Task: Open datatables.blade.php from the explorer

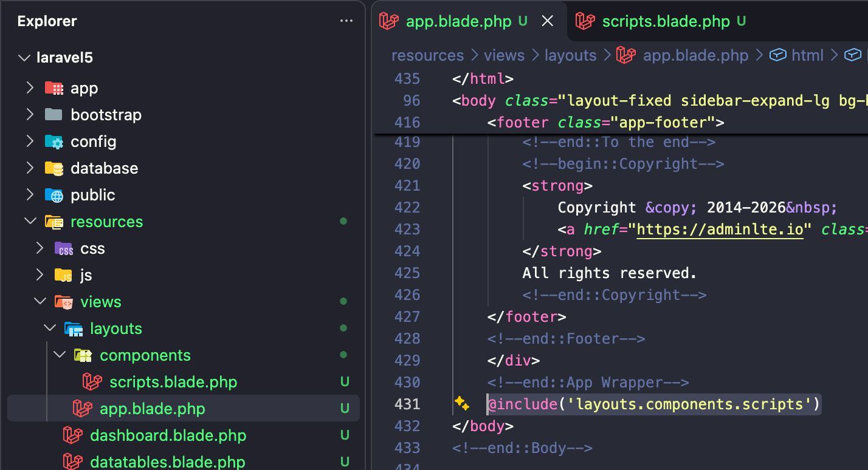Action: coord(184,461)
